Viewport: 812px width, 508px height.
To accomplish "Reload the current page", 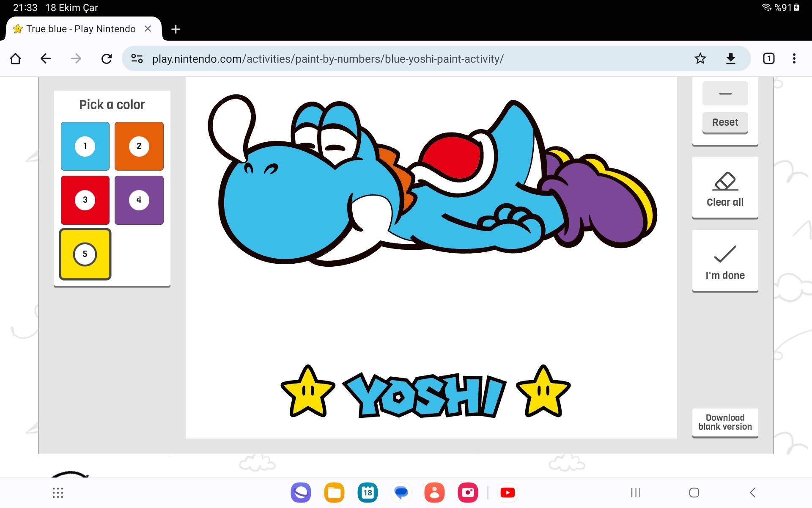I will tap(107, 58).
